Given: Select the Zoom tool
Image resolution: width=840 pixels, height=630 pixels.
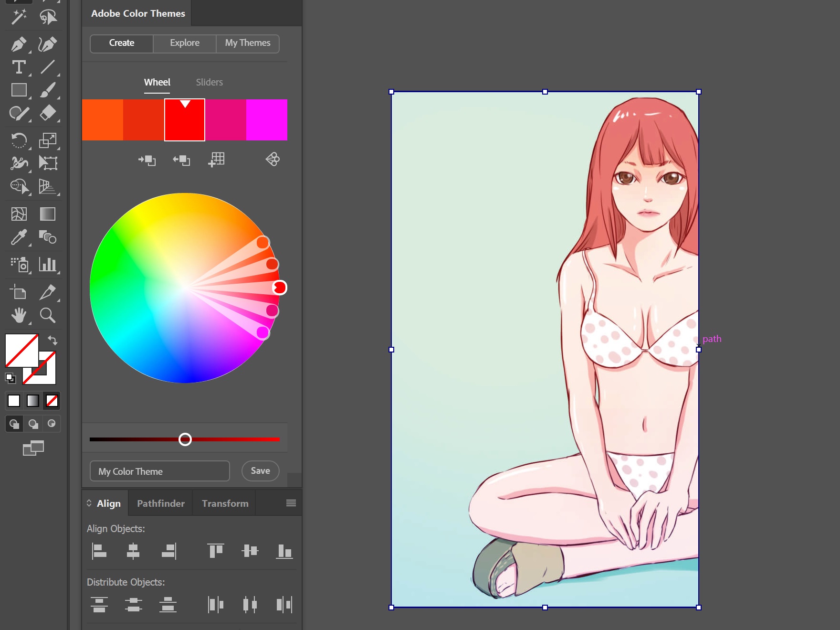Looking at the screenshot, I should coord(48,315).
